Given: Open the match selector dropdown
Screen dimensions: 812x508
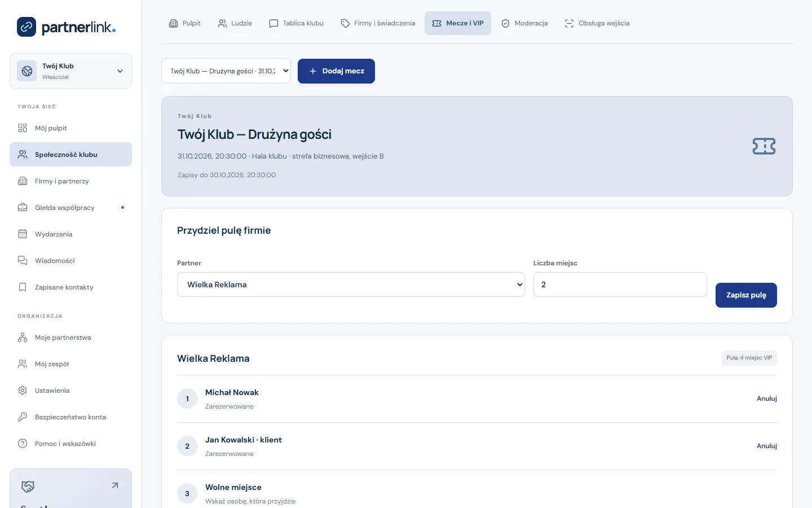Looking at the screenshot, I should (226, 71).
